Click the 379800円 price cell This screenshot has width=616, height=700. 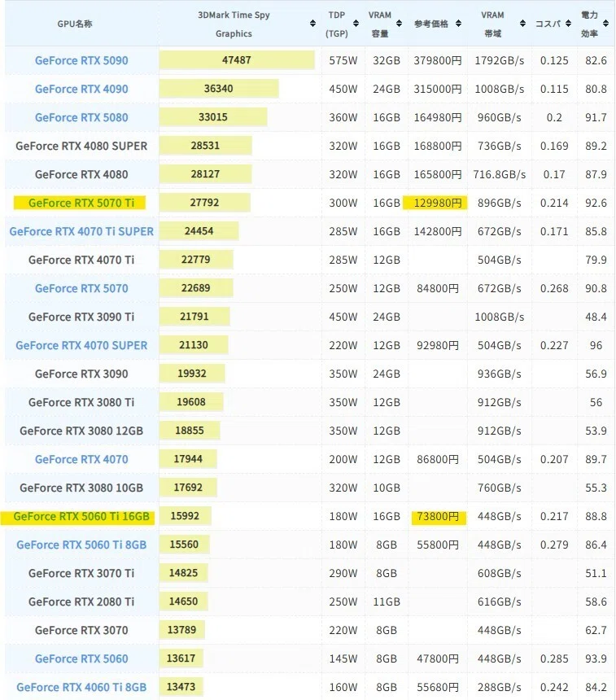point(438,60)
